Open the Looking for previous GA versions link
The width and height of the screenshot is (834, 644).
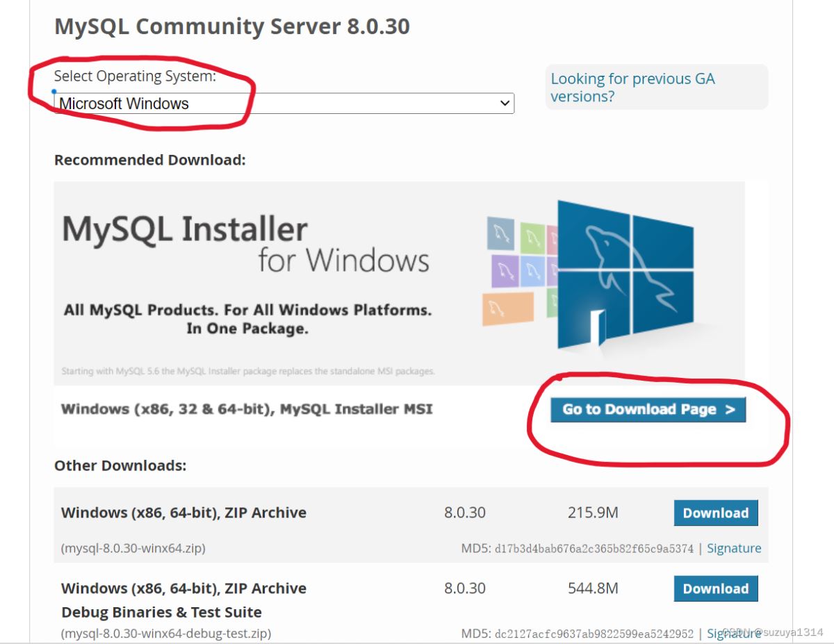point(632,87)
